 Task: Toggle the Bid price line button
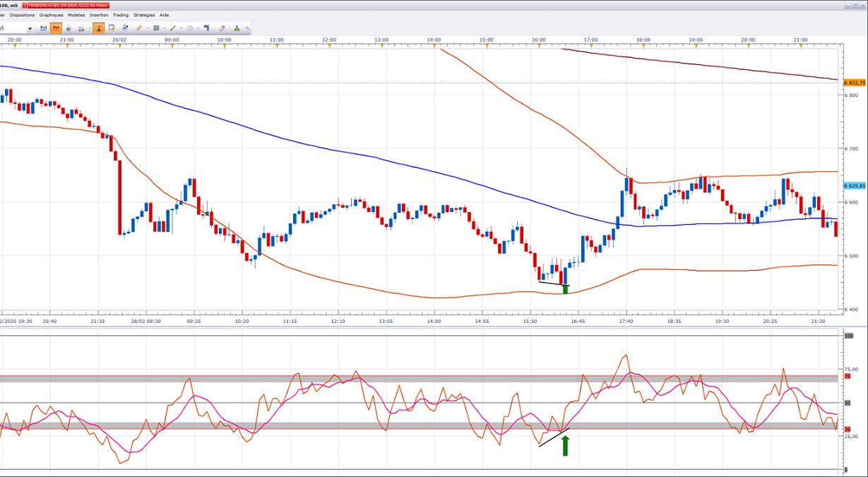43,28
